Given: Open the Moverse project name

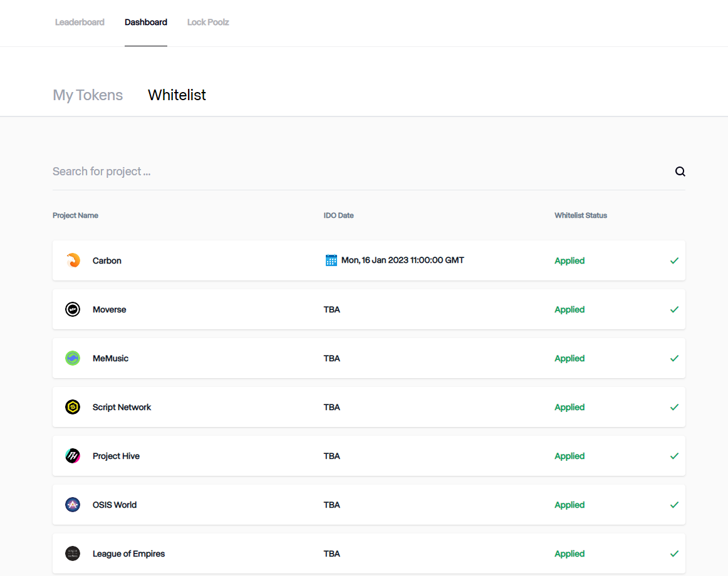Looking at the screenshot, I should click(109, 309).
